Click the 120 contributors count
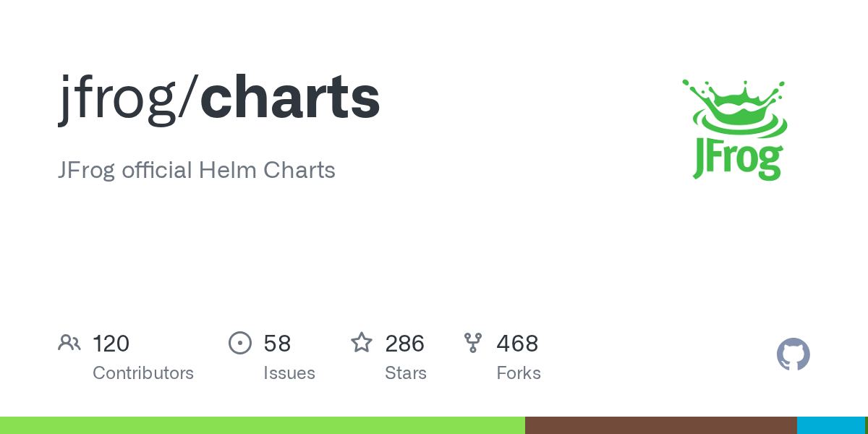The image size is (868, 434). (x=111, y=344)
